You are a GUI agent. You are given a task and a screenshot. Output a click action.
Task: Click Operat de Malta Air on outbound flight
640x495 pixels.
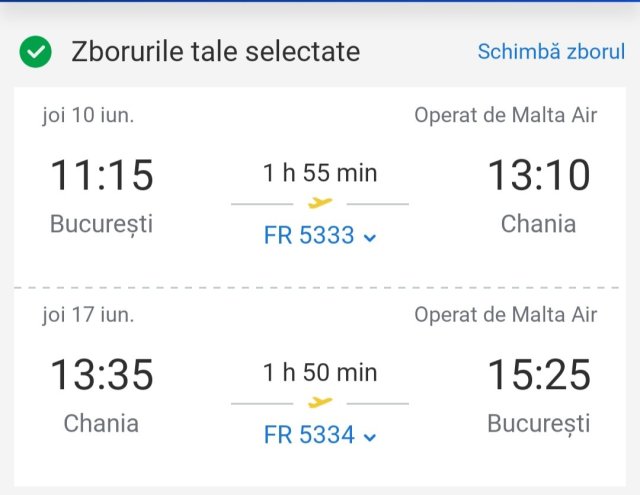coord(506,115)
